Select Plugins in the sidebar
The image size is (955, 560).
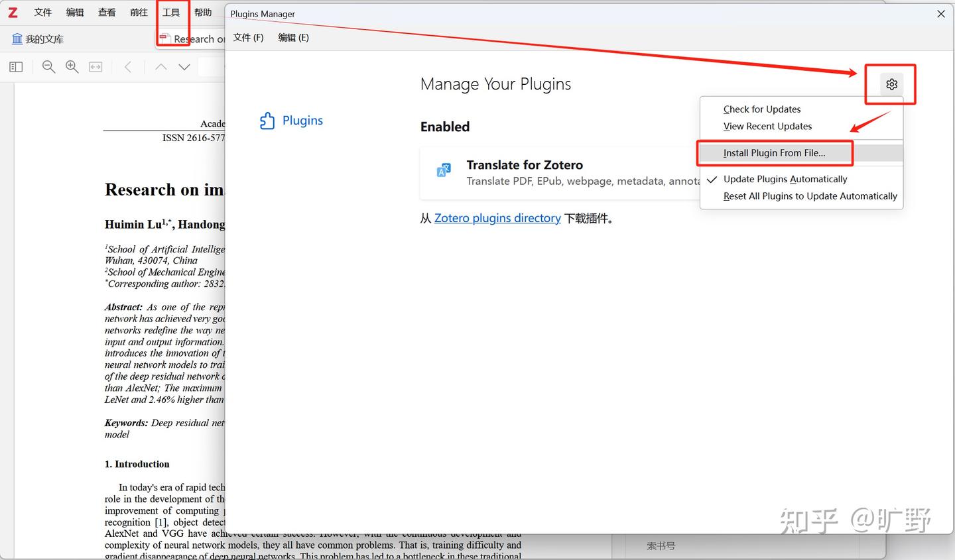[292, 121]
